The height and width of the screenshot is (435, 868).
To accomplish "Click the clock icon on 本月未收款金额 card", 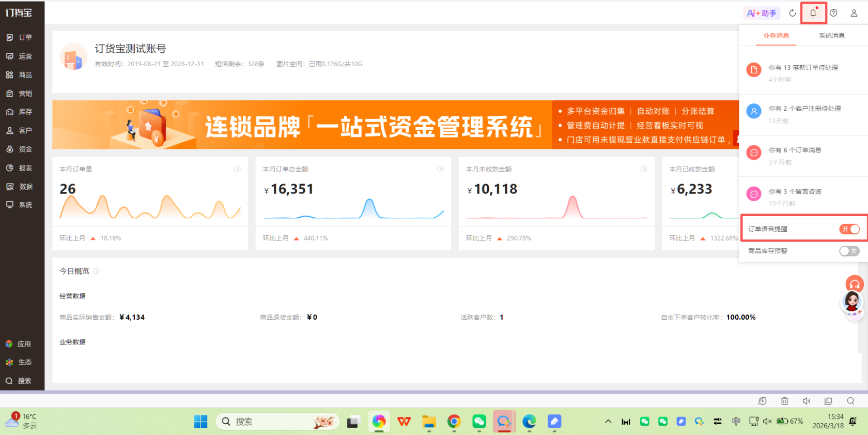I will 644,169.
